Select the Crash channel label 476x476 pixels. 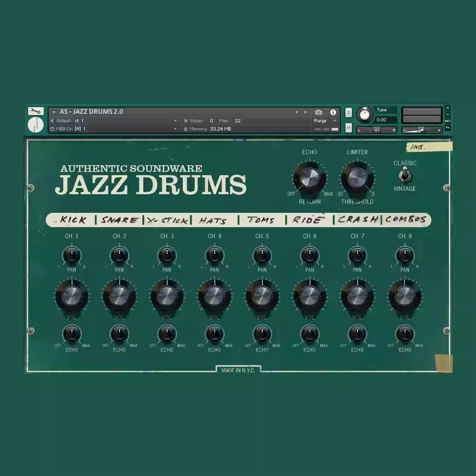click(358, 219)
